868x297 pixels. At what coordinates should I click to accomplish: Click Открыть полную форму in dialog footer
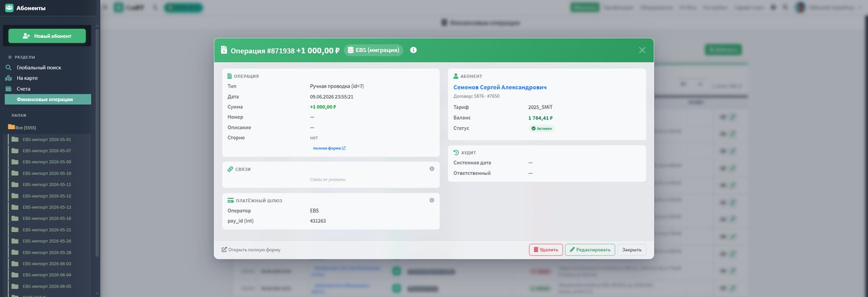(x=250, y=250)
